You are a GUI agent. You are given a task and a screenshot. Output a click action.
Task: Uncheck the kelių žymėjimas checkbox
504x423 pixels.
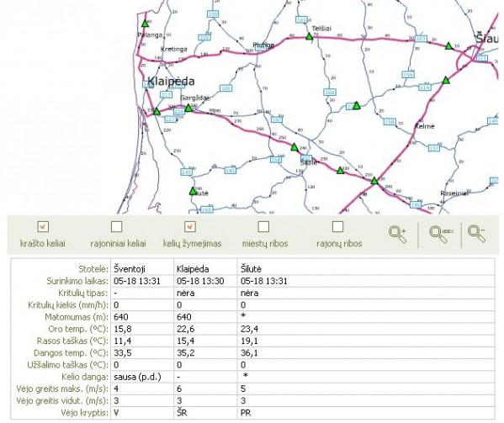(190, 227)
